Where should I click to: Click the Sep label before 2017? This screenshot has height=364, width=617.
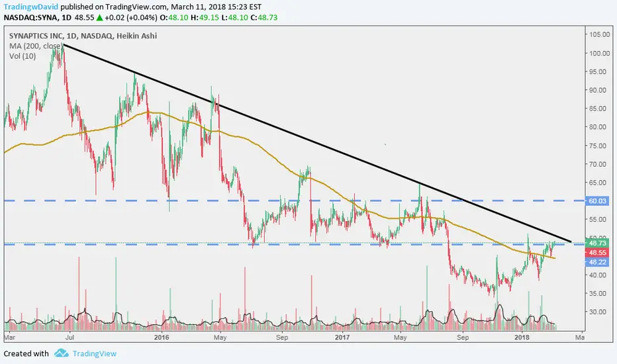[282, 338]
